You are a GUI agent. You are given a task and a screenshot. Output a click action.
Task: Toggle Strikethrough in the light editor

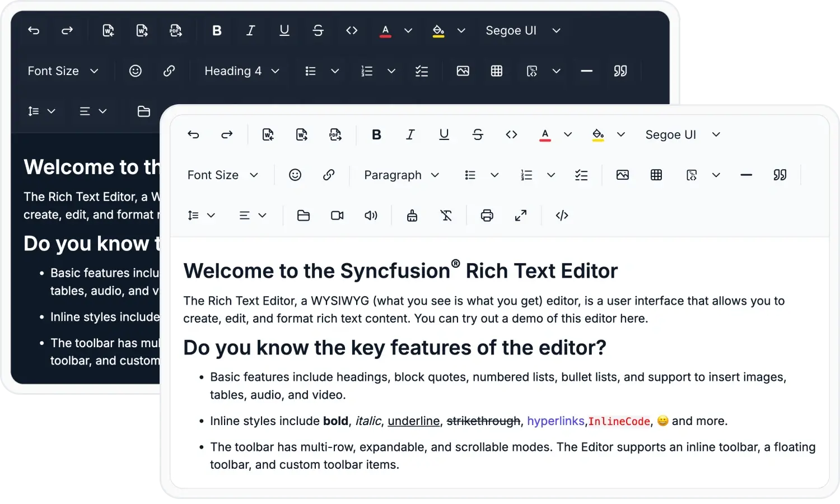(478, 135)
